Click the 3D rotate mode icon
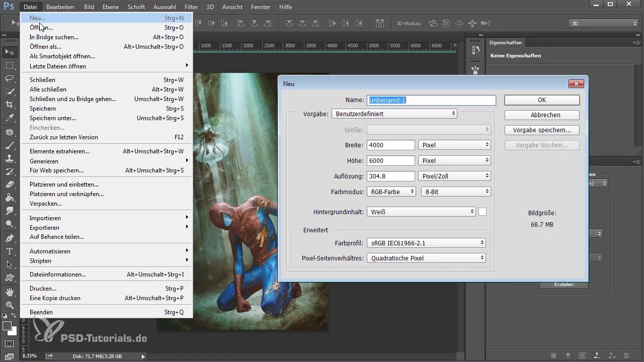 click(x=433, y=23)
